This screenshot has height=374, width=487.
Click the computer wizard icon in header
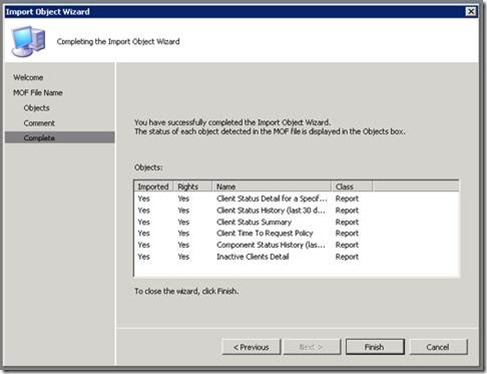click(x=28, y=41)
